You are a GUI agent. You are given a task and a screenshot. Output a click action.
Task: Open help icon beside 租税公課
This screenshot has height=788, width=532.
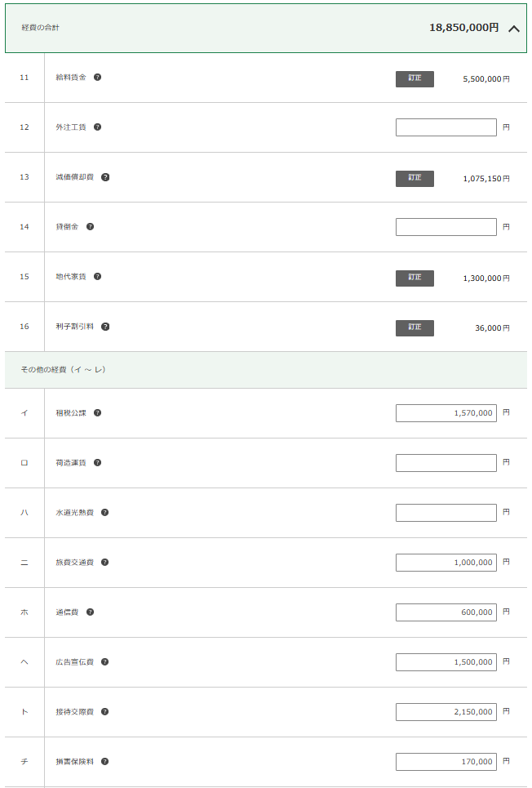pos(98,413)
